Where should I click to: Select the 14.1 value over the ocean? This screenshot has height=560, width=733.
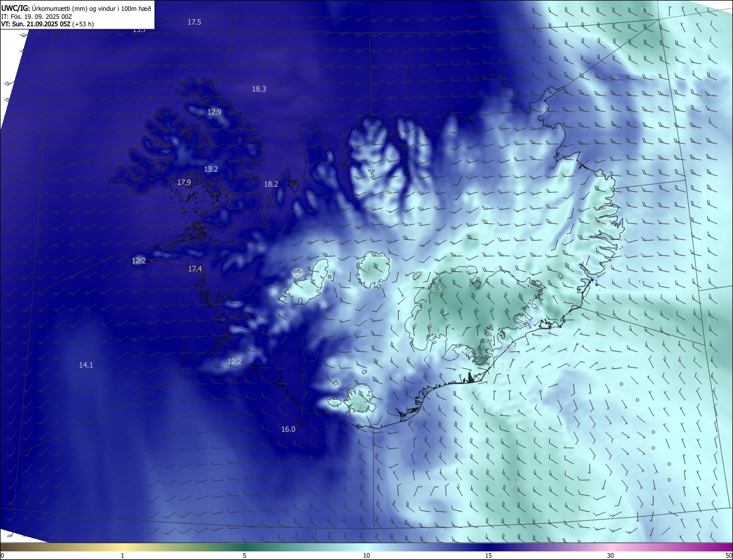(x=86, y=365)
